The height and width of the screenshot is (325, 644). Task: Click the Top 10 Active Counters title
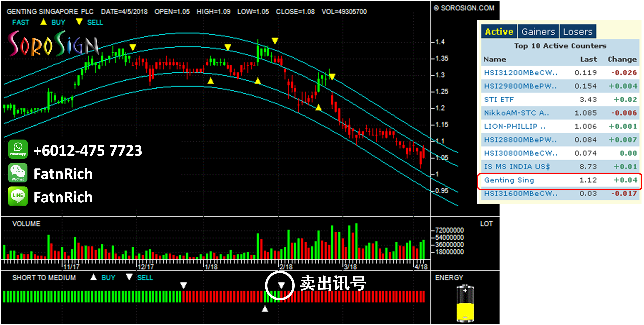click(x=560, y=46)
